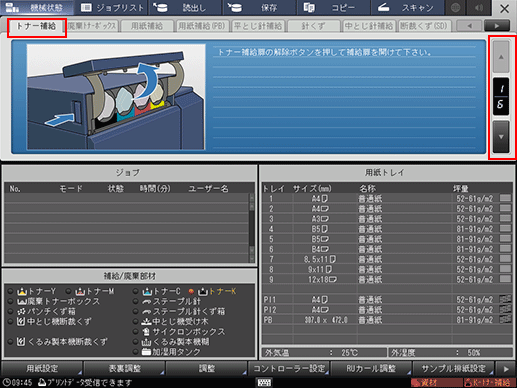The height and width of the screenshot is (388, 517).
Task: Open the ジョブリスト tab
Action: click(x=112, y=8)
